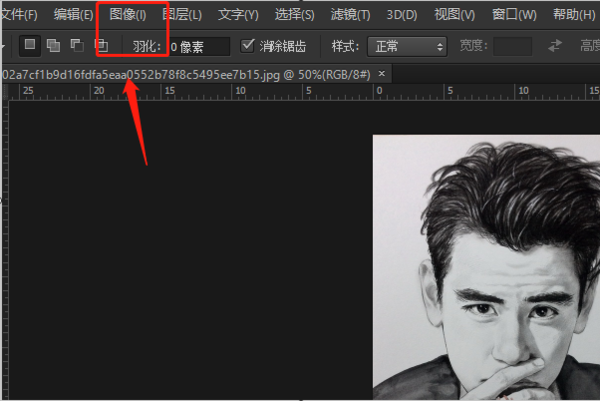Open the 选择(S) menu
The image size is (600, 401).
coord(295,15)
